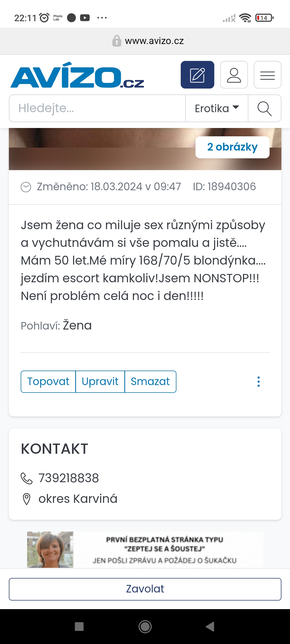Open the three-dot more options menu
Image resolution: width=290 pixels, height=644 pixels.
pos(259,382)
